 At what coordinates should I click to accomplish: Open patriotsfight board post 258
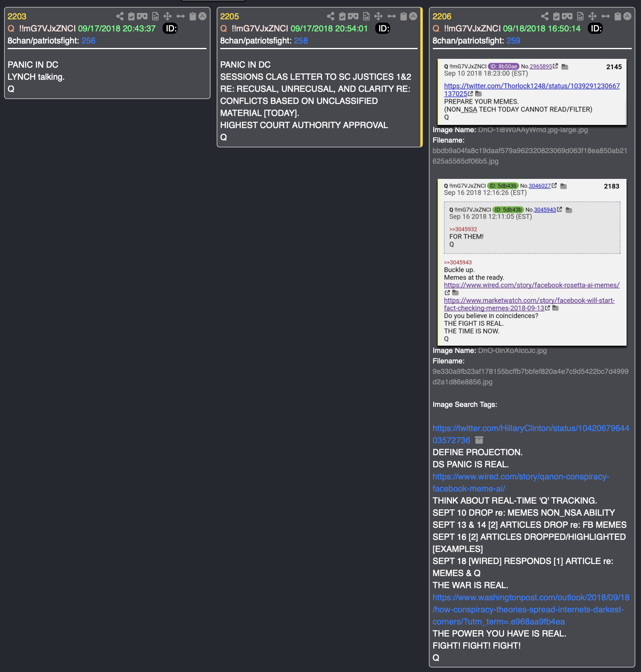coord(301,41)
